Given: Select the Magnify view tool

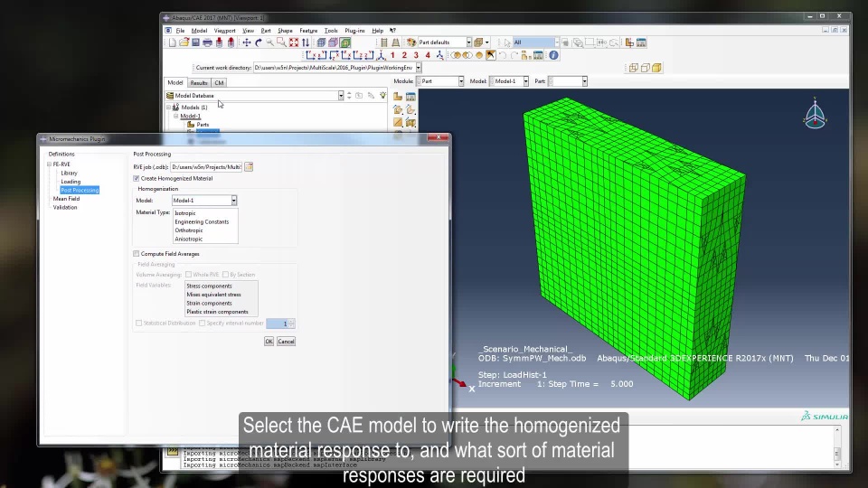Looking at the screenshot, I should 270,42.
